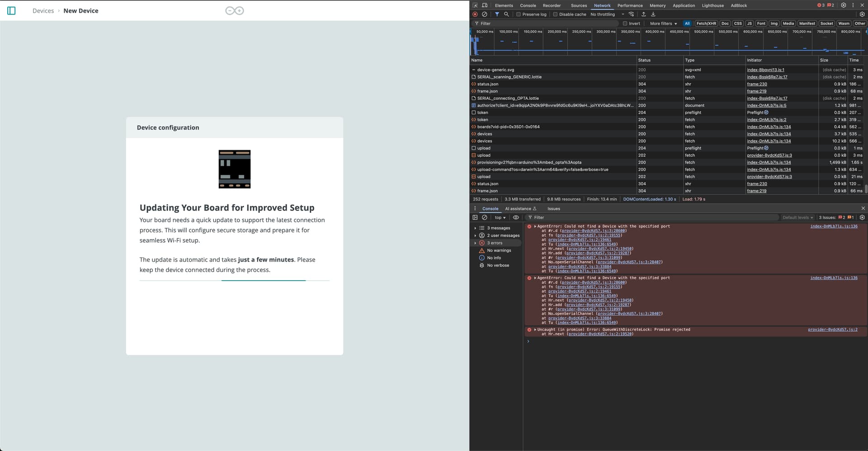Switch to the Elements tab
868x451 pixels.
click(504, 5)
